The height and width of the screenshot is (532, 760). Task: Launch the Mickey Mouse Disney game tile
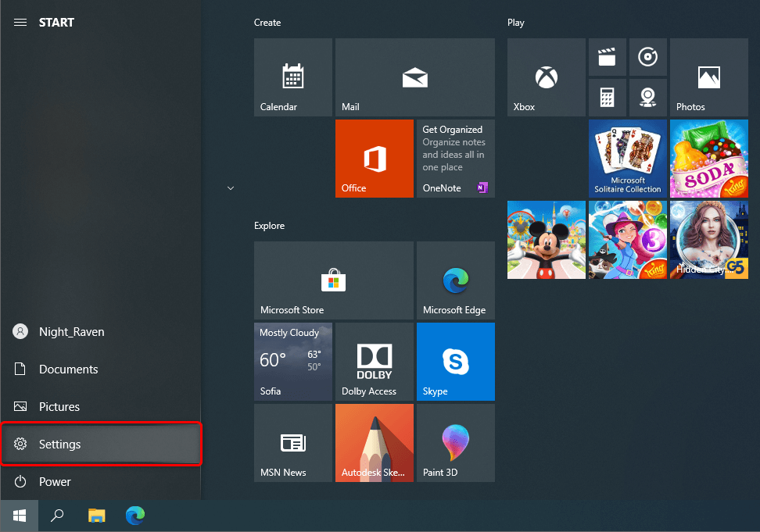pos(547,240)
